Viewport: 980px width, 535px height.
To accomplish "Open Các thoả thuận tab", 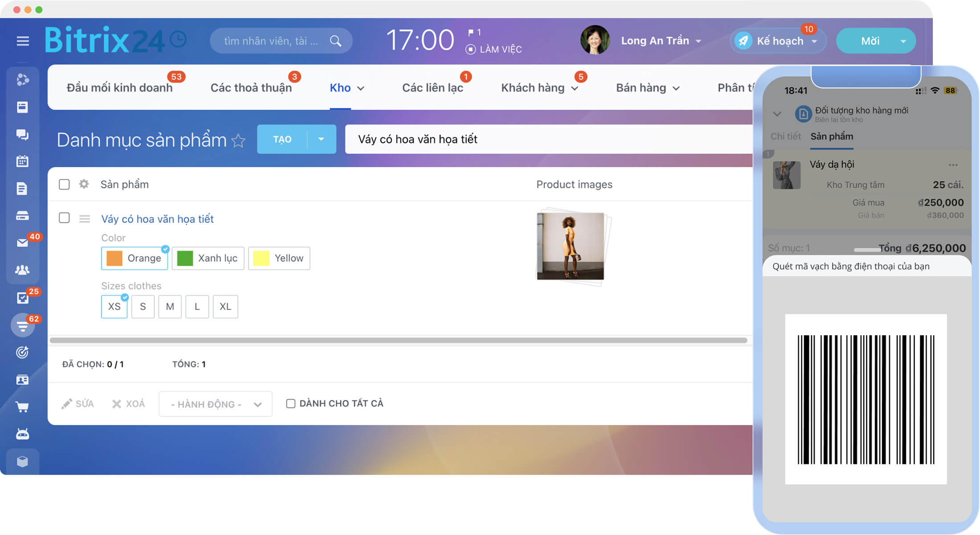I will [251, 88].
